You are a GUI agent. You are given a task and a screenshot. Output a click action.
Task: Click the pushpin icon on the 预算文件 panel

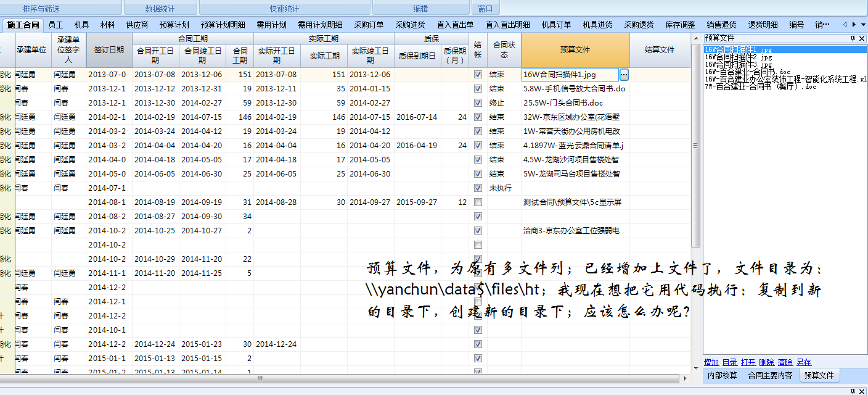pyautogui.click(x=853, y=38)
